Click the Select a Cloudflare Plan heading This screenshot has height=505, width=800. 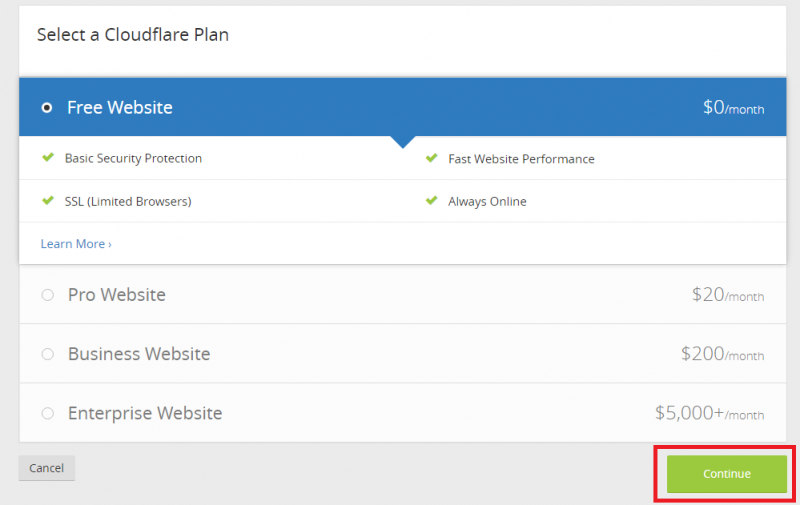coord(133,35)
